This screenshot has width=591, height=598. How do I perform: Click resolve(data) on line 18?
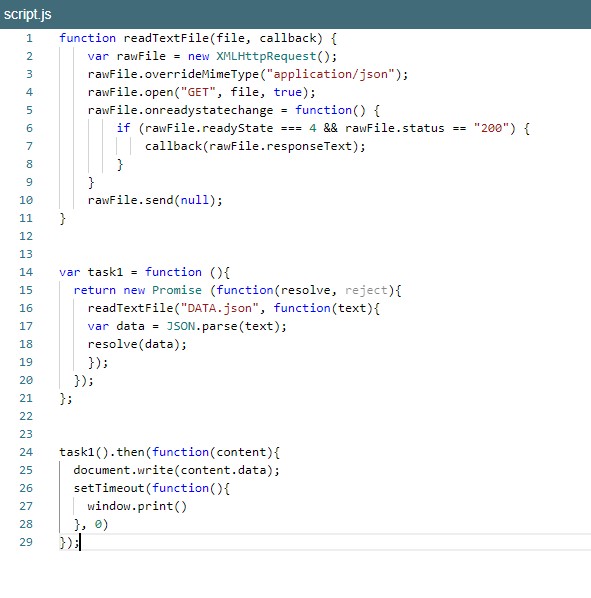tap(134, 344)
